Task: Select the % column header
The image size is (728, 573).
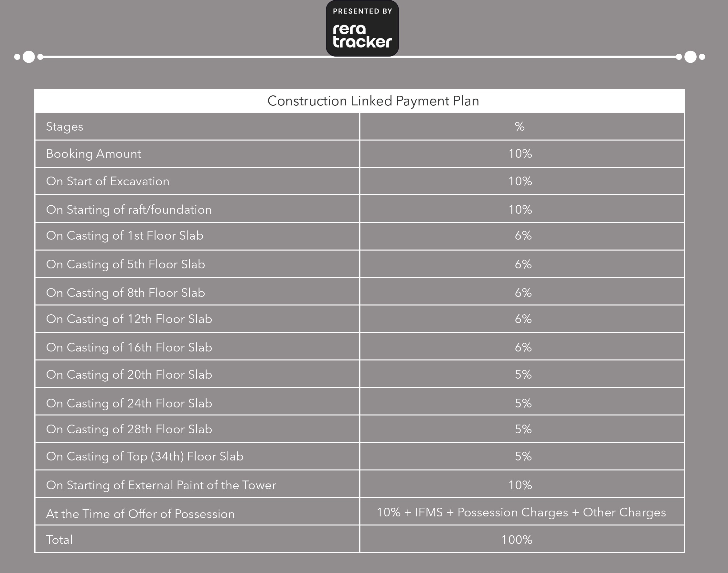Action: pyautogui.click(x=519, y=126)
